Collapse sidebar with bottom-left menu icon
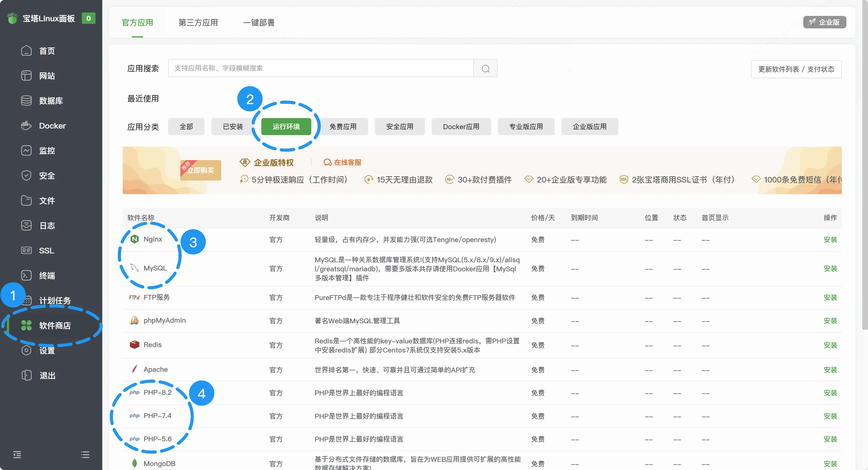Image resolution: width=868 pixels, height=470 pixels. [17, 455]
